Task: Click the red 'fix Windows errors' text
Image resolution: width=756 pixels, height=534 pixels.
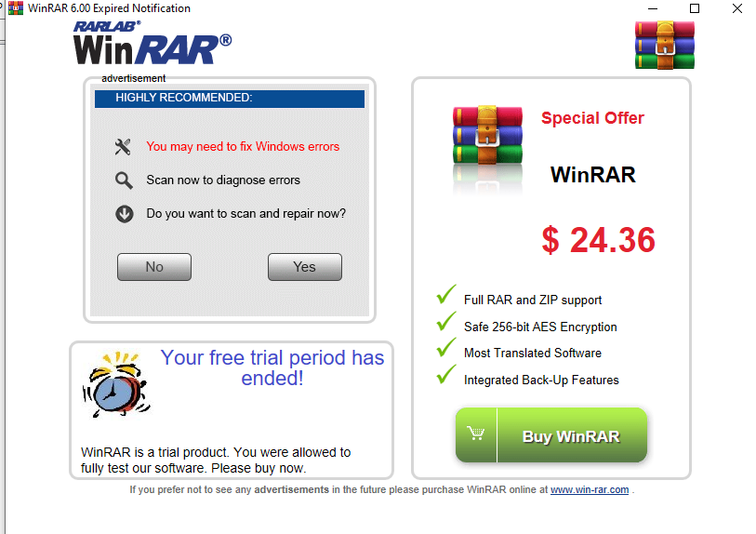Action: coord(243,147)
